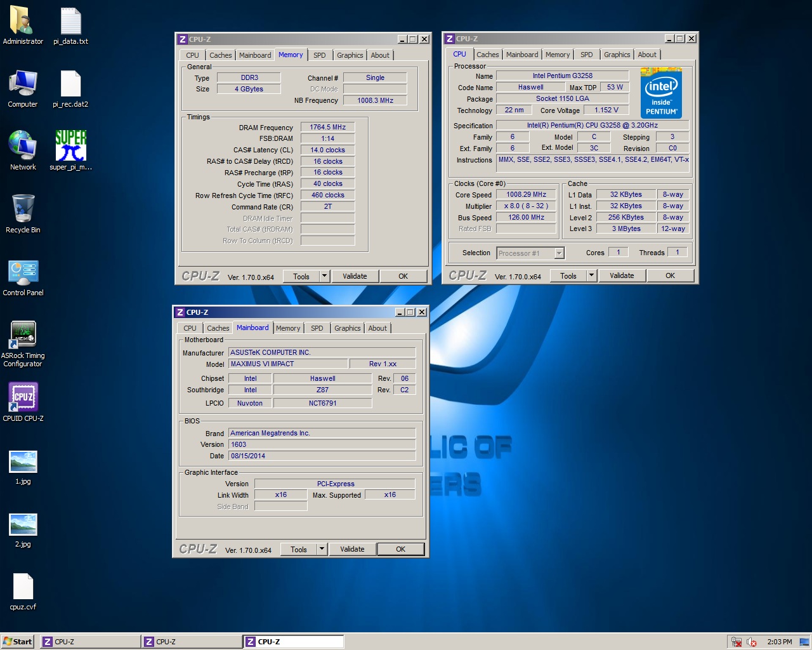Click the CPU-Z logo icon in CPU window title bar
812x650 pixels.
tap(449, 39)
